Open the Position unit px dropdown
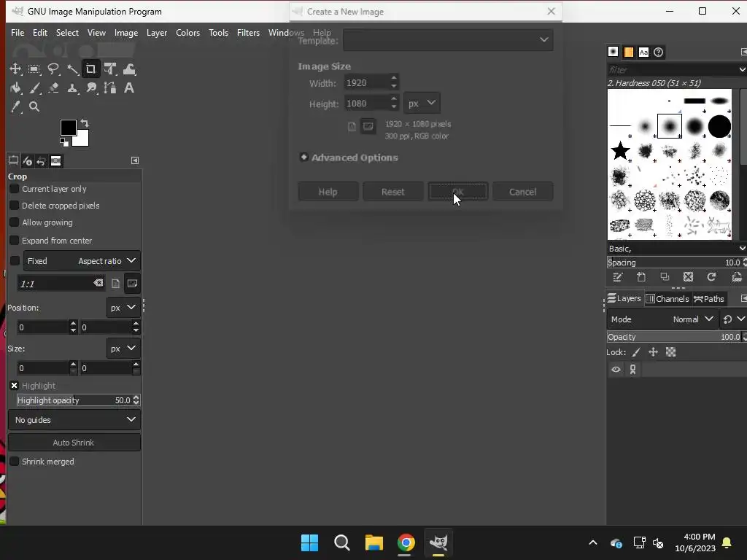747x560 pixels. tap(123, 308)
